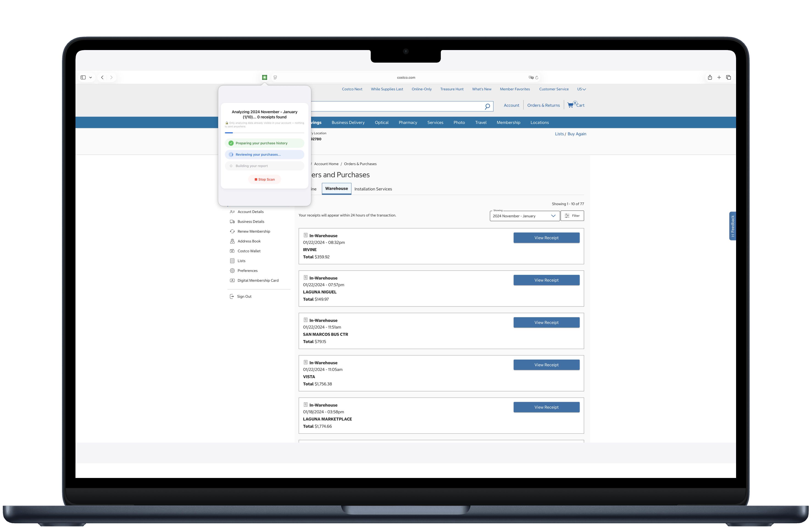812x528 pixels.
Task: Click the translate icon in address bar
Action: click(531, 78)
